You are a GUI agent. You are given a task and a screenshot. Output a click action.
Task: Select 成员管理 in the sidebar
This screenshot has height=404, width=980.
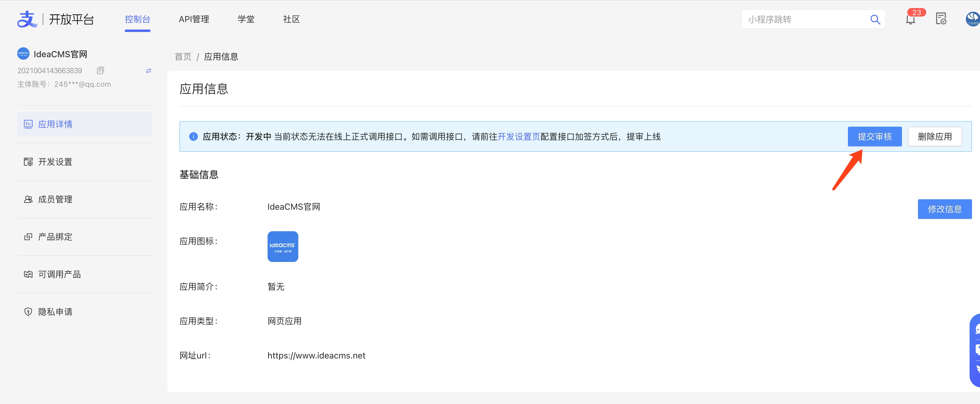pyautogui.click(x=55, y=199)
